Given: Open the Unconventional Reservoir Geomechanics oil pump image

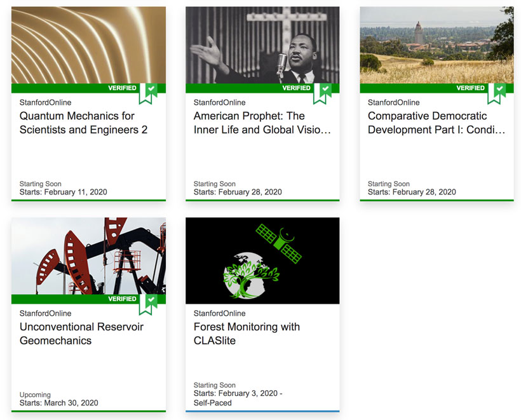Looking at the screenshot, I should pos(88,256).
